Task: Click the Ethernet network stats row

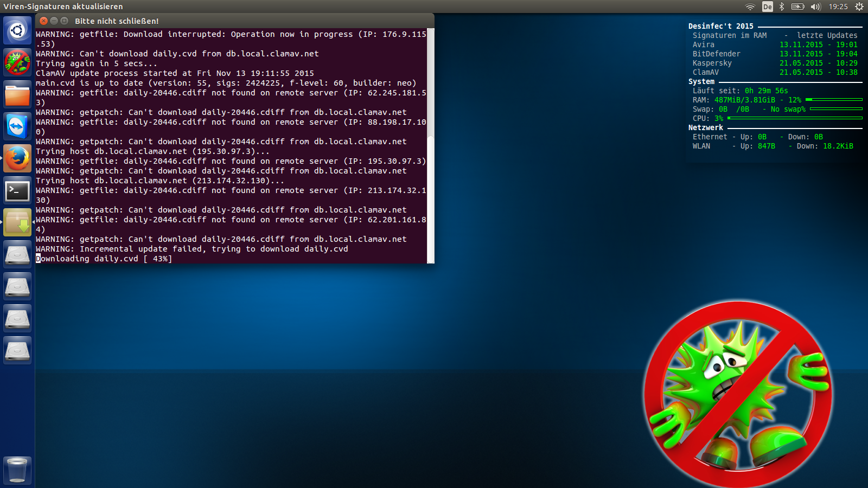Action: pyautogui.click(x=758, y=137)
